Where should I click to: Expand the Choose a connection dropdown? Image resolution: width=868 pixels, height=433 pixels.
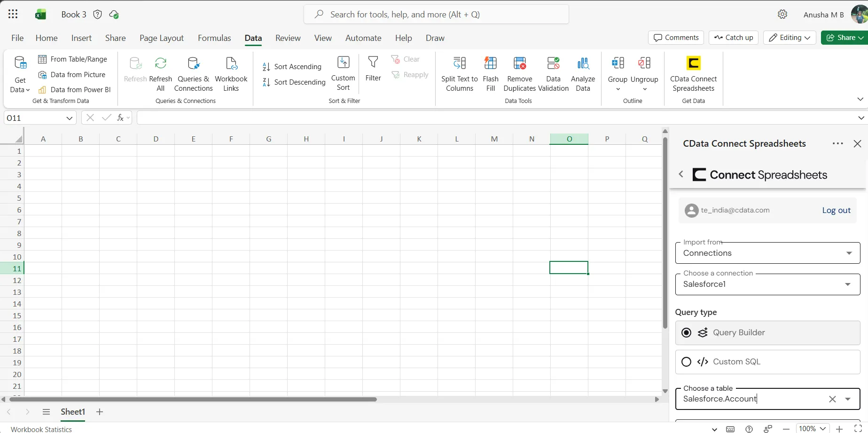click(x=848, y=284)
